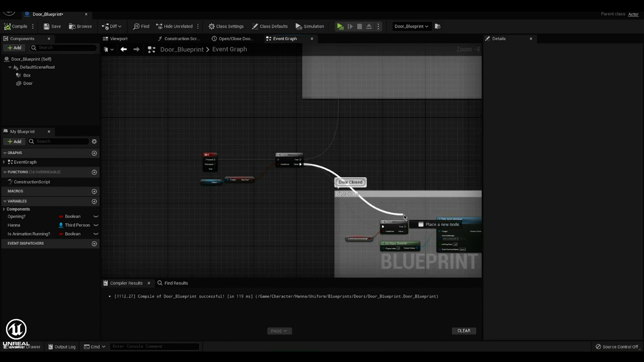Toggle Hide Unrelated nodes
644x362 pixels.
tap(174, 26)
